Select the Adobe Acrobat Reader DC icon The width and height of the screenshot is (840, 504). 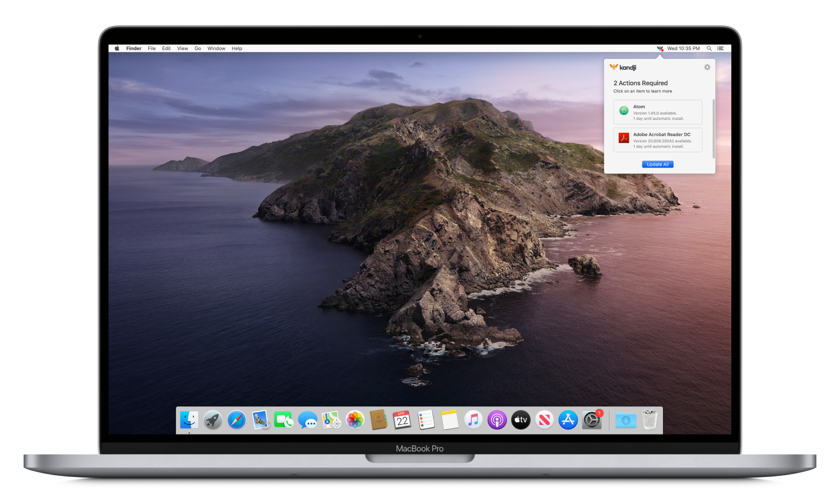[624, 139]
